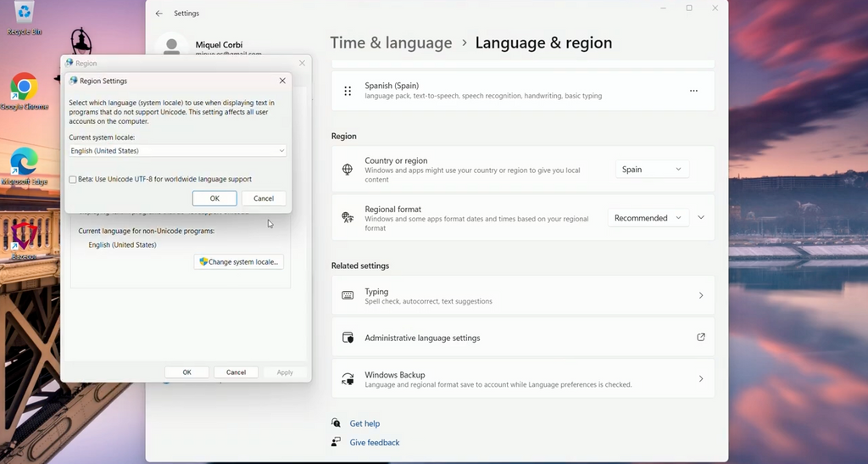Open the Give feedback link
The width and height of the screenshot is (868, 464).
[x=374, y=442]
